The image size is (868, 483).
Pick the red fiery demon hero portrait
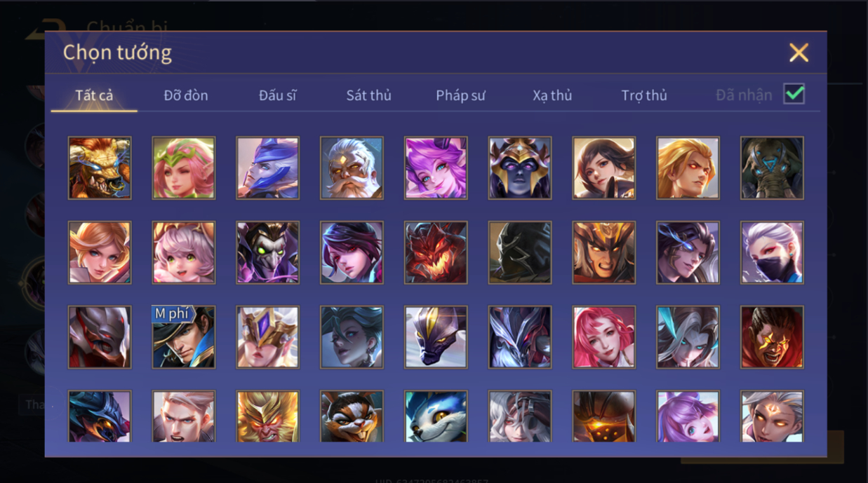(x=436, y=252)
